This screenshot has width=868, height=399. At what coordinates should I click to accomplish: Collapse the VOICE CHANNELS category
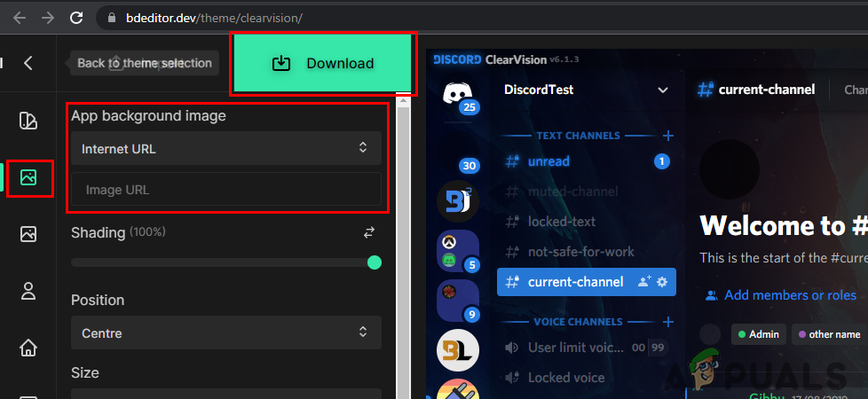578,322
